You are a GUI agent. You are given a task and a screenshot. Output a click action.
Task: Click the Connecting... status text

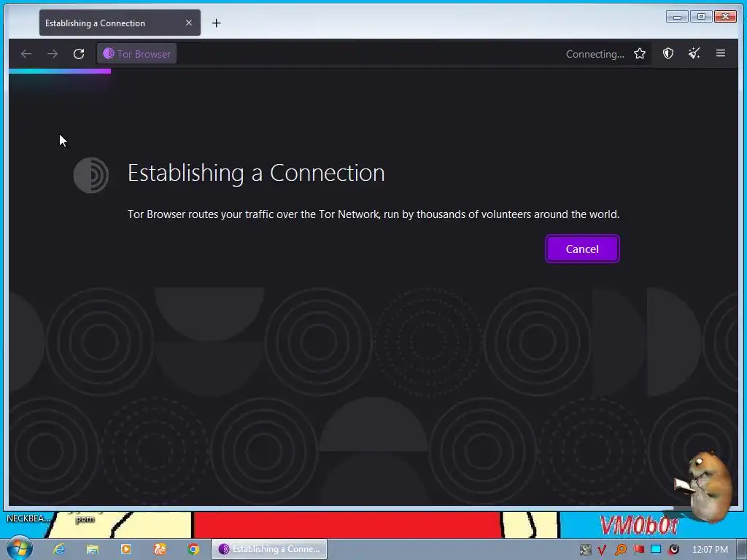click(x=595, y=54)
